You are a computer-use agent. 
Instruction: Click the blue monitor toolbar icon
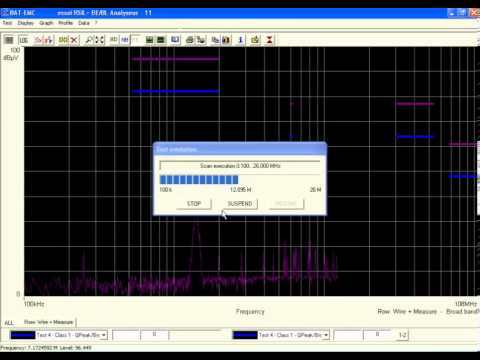point(175,40)
